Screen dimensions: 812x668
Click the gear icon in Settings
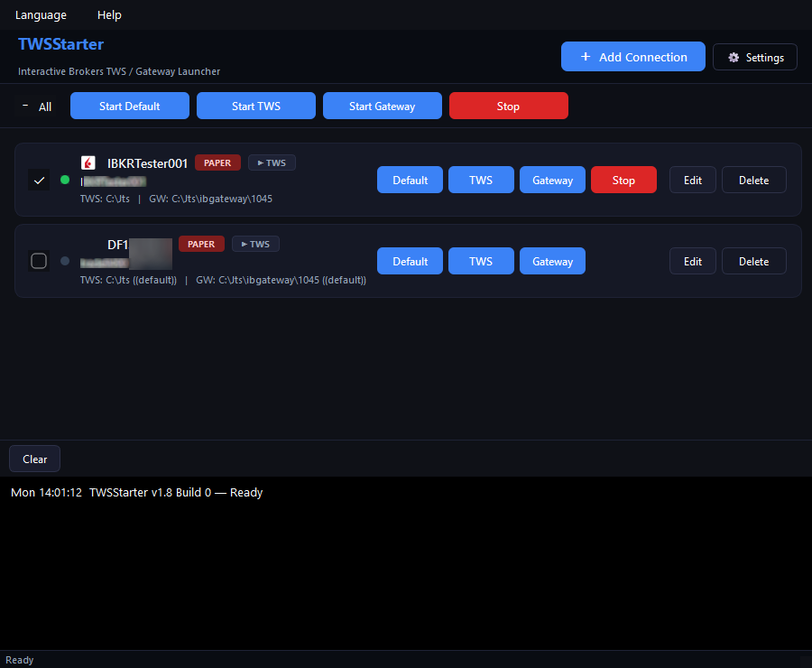tap(734, 58)
